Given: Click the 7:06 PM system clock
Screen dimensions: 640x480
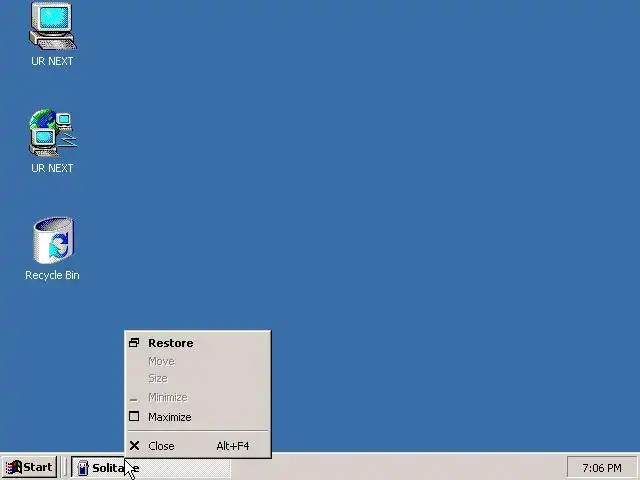Looking at the screenshot, I should coord(602,467).
